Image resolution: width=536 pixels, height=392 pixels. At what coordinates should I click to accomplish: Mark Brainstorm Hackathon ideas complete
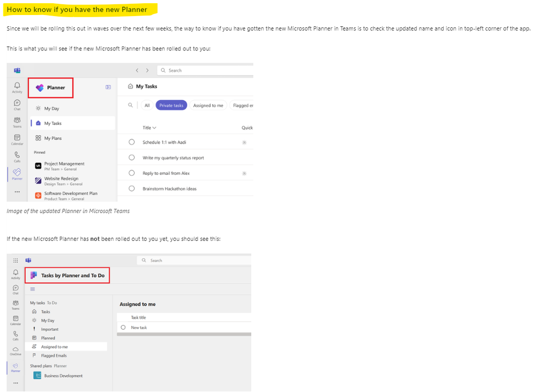pos(131,188)
